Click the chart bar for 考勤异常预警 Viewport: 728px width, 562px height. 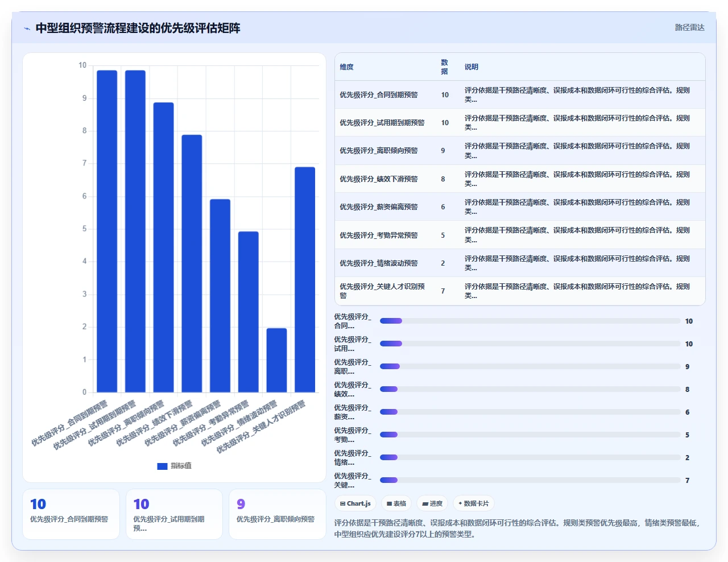pos(248,312)
